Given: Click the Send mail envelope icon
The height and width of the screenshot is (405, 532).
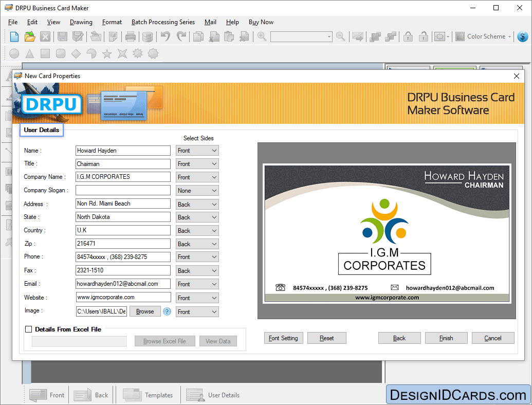Looking at the screenshot, I should 358,36.
